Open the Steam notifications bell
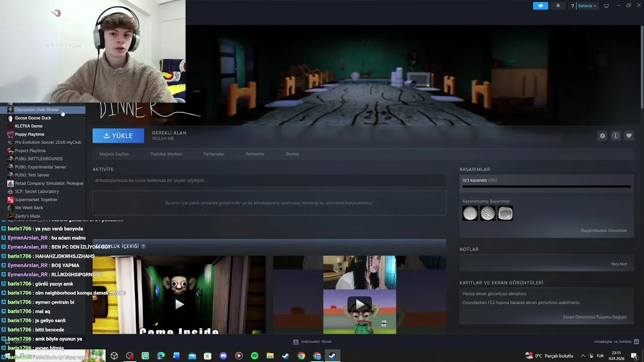Viewport: 644px width, 362px height. coord(558,6)
